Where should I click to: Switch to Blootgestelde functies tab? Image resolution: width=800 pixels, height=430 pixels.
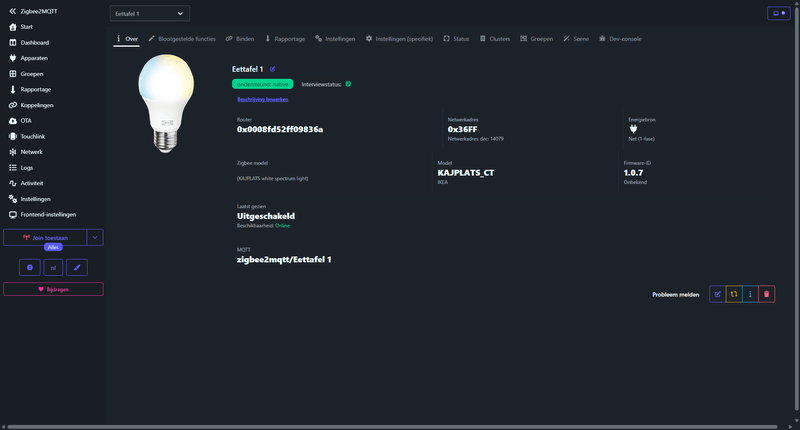tap(182, 39)
